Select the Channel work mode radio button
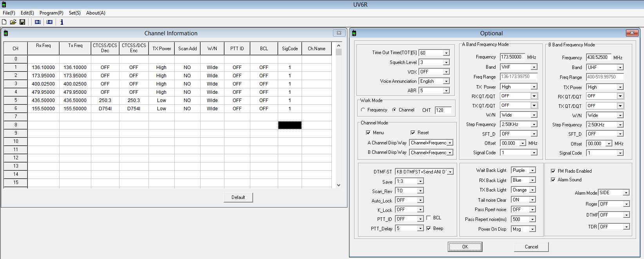Image resolution: width=644 pixels, height=259 pixels. 394,110
